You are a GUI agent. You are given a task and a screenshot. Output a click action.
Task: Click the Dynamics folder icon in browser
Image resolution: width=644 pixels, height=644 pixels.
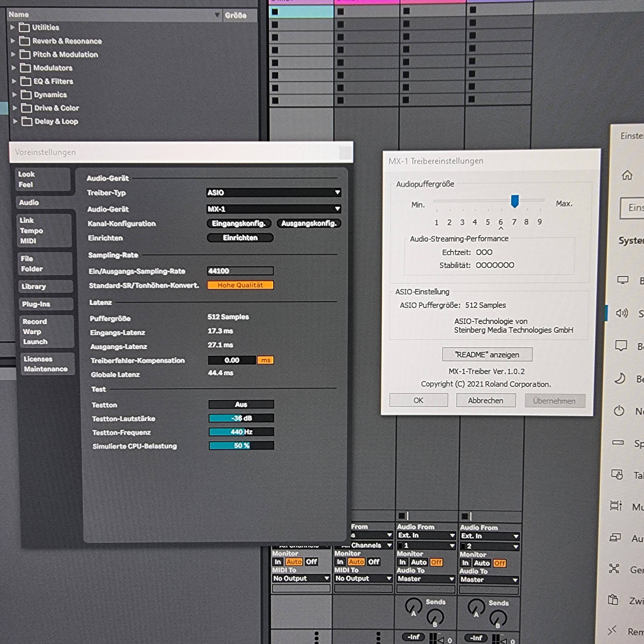(26, 95)
